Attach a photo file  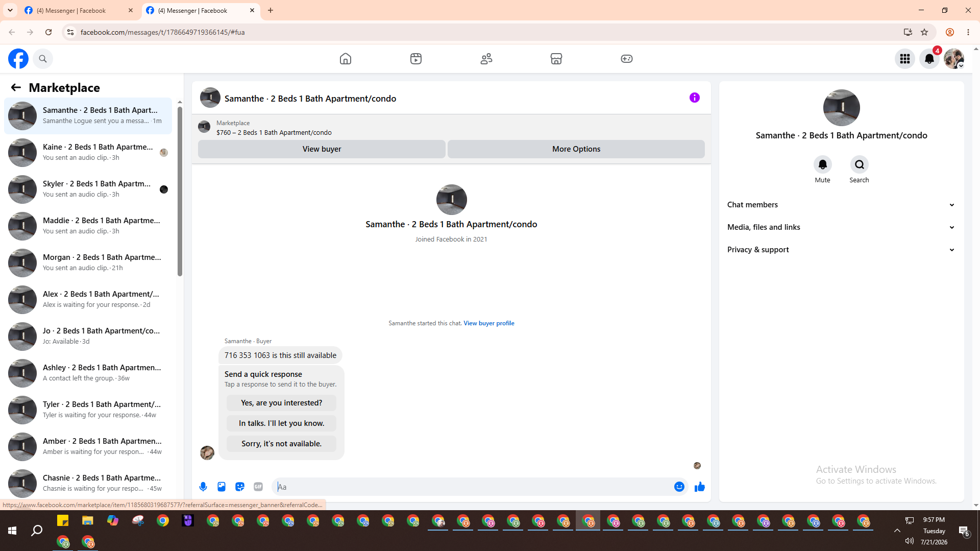click(222, 487)
